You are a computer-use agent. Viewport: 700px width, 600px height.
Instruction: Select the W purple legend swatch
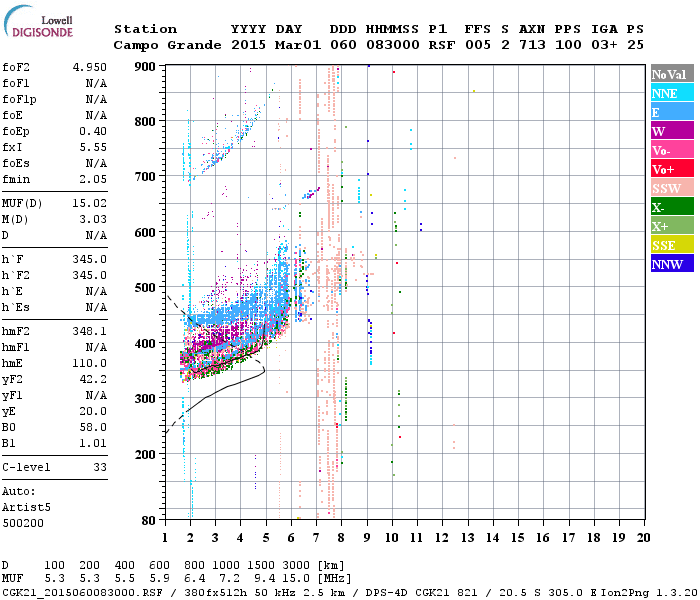(672, 131)
